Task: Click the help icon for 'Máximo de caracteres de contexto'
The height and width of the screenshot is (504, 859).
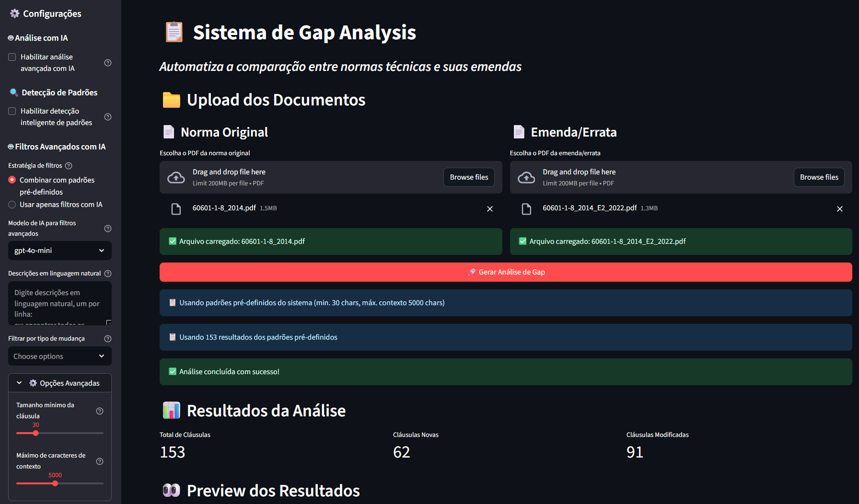Action: point(100,461)
